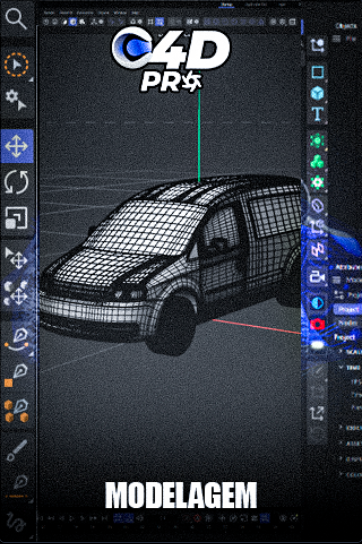This screenshot has height=544, width=362.
Task: Select the Scale tool
Action: (x=16, y=218)
